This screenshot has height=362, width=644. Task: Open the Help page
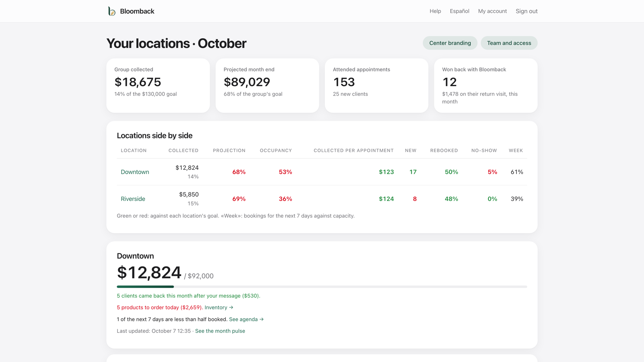coord(435,11)
